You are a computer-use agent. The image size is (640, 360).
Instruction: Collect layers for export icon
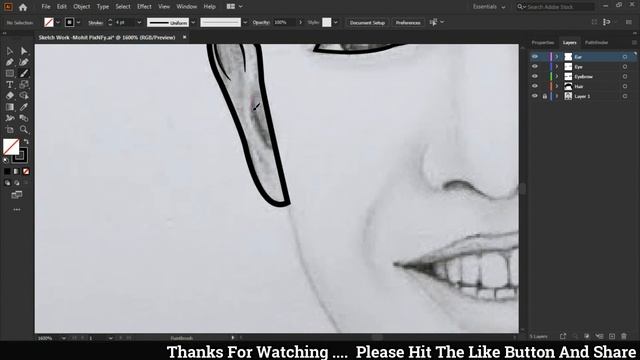[x=563, y=336]
